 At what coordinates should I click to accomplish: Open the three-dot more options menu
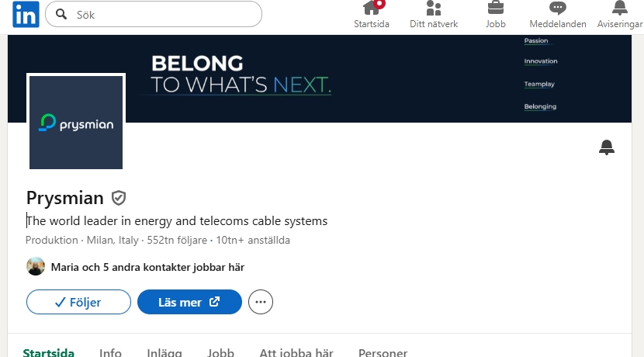click(x=261, y=302)
